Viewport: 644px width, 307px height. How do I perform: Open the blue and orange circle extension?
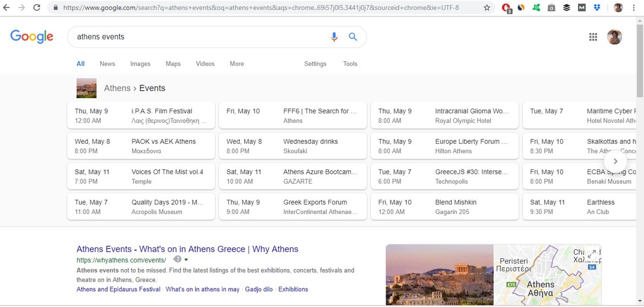pos(521,8)
